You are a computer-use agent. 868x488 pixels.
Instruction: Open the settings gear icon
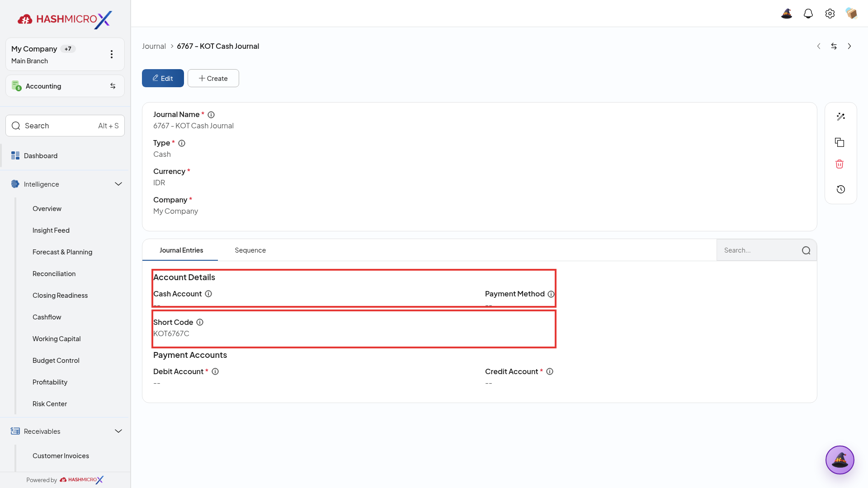tap(830, 14)
